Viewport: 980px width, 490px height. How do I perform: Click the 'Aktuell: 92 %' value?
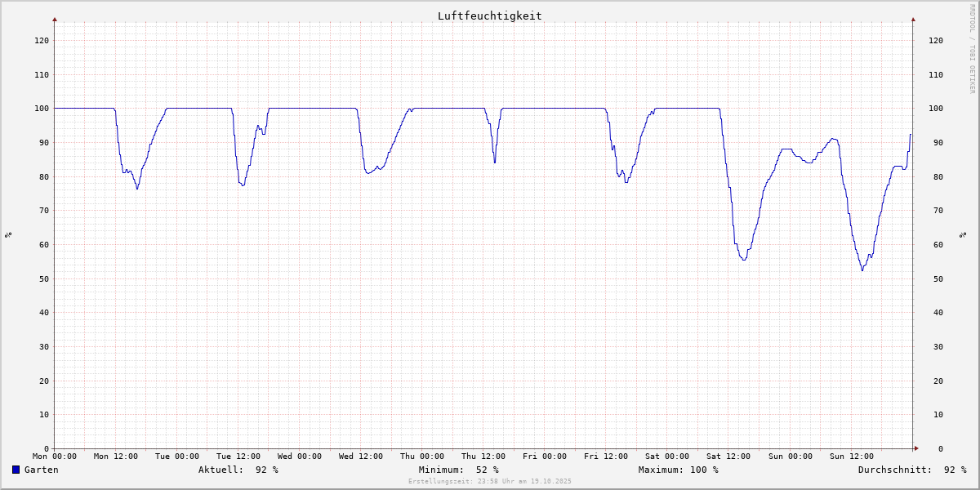click(238, 470)
